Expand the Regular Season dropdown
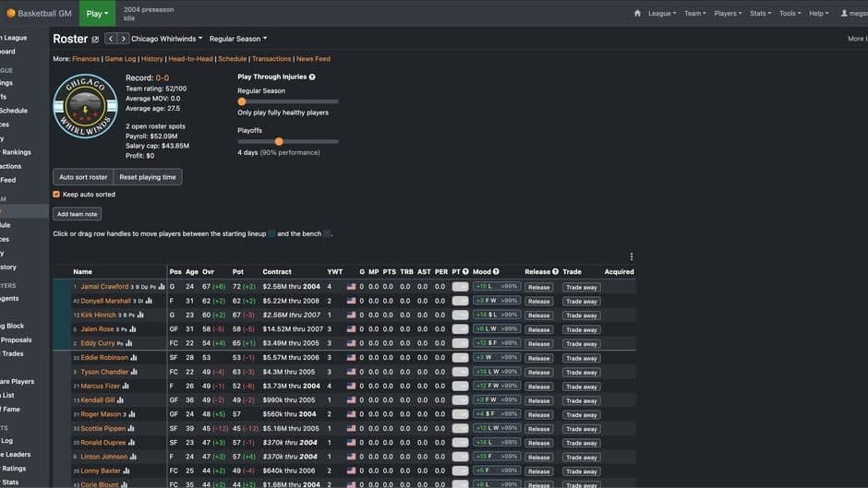 (x=237, y=39)
